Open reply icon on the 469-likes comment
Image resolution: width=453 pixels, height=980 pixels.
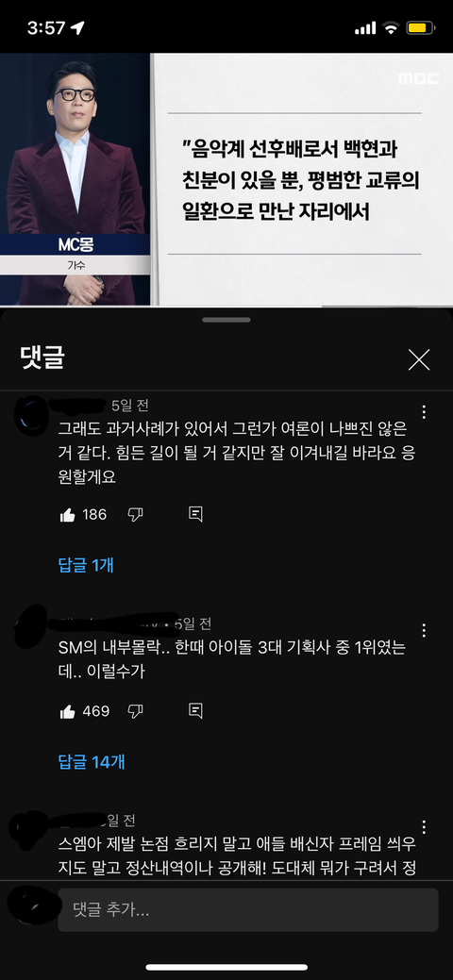tap(195, 711)
